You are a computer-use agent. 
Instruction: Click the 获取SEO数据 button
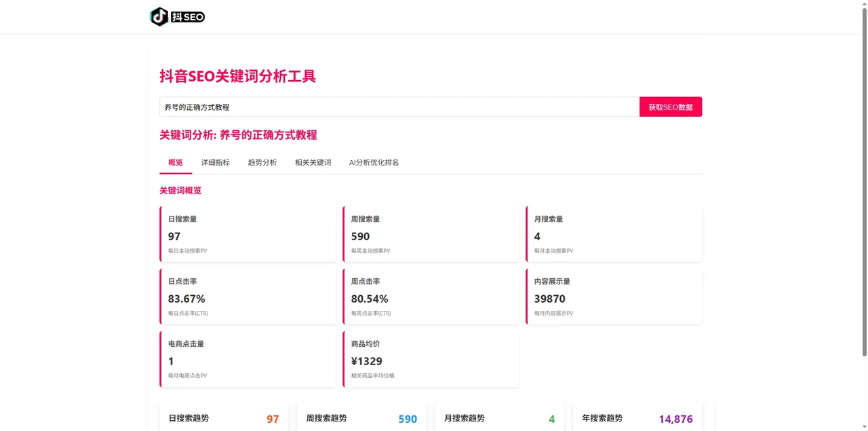coord(671,107)
